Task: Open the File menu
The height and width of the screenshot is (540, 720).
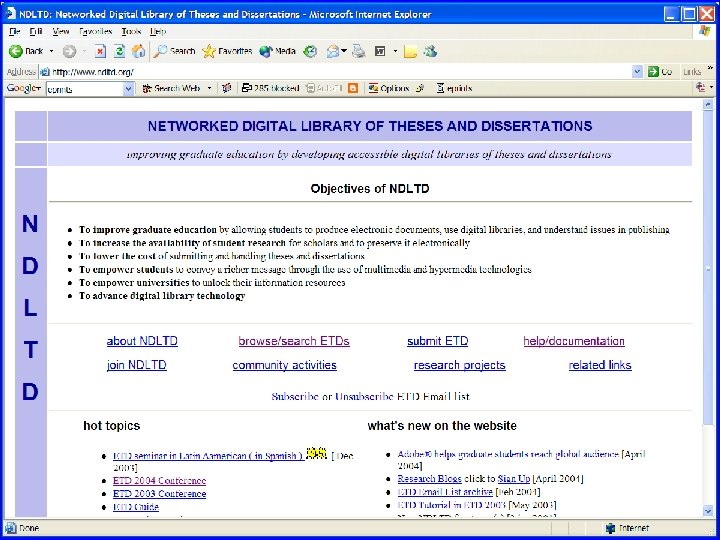Action: point(15,31)
